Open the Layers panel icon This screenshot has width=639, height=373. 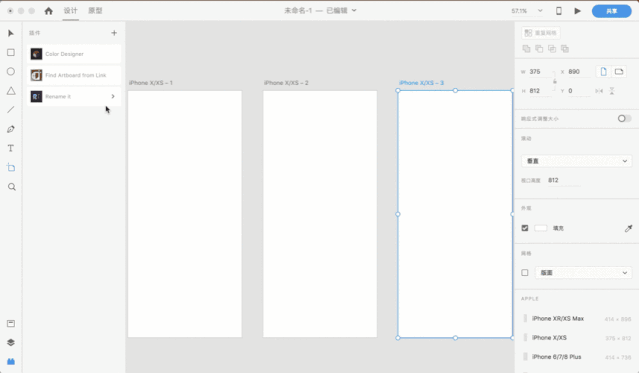(11, 342)
